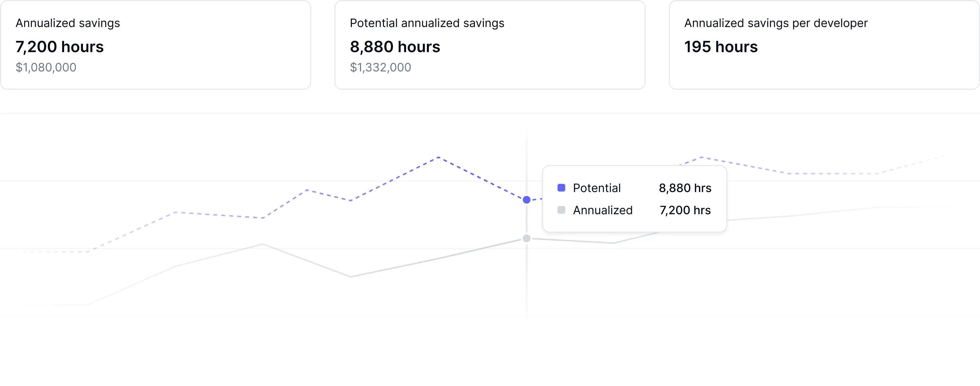Click the 195 hours headline value
Screen dimensions: 980x386
coord(721,47)
